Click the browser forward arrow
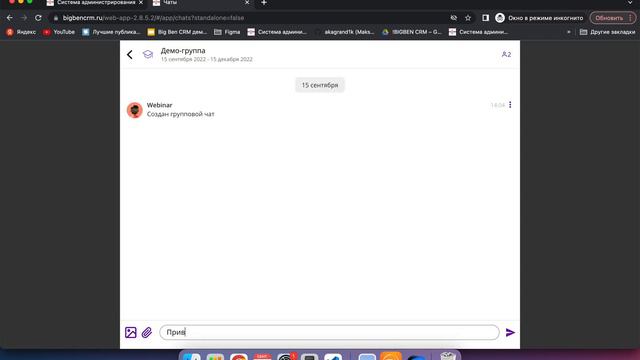 click(x=24, y=18)
